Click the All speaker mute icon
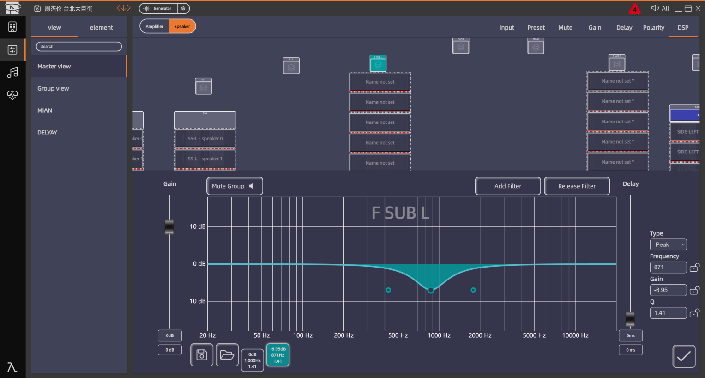 point(660,8)
